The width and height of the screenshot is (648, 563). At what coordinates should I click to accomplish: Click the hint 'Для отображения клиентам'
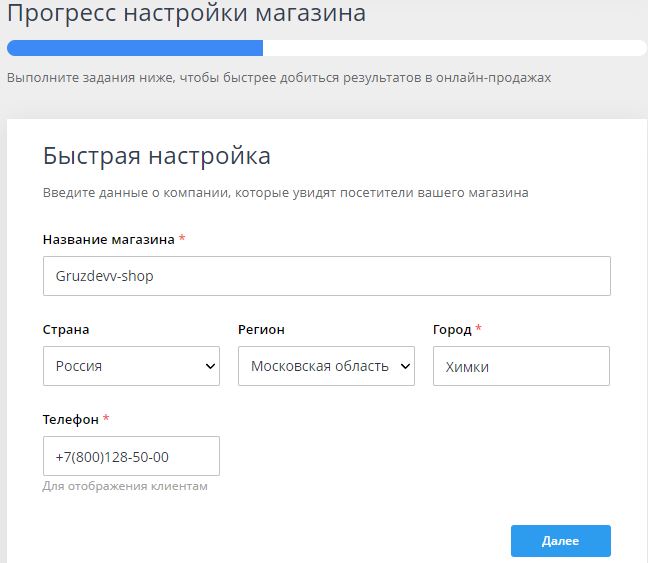(x=125, y=486)
